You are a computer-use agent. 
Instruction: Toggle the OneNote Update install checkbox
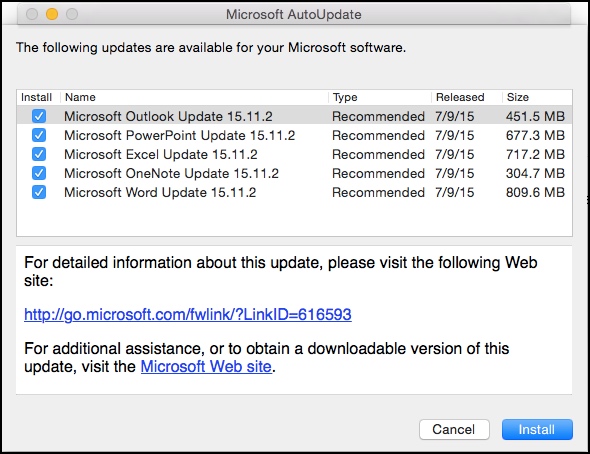coord(39,173)
